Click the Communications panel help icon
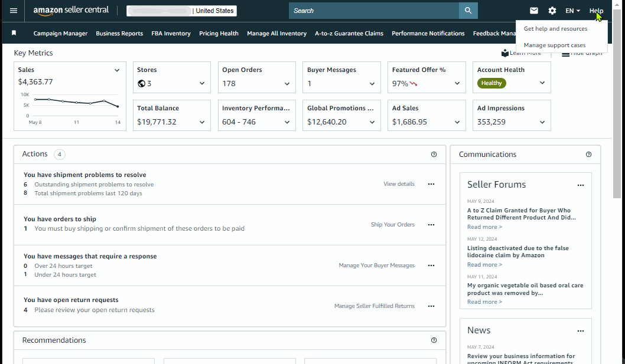 tap(588, 155)
